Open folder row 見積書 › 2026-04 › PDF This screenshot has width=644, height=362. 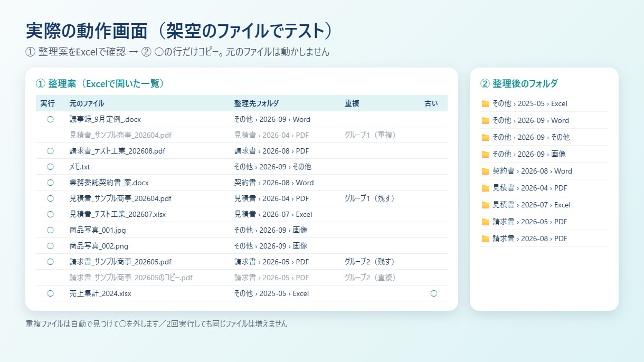(x=544, y=188)
